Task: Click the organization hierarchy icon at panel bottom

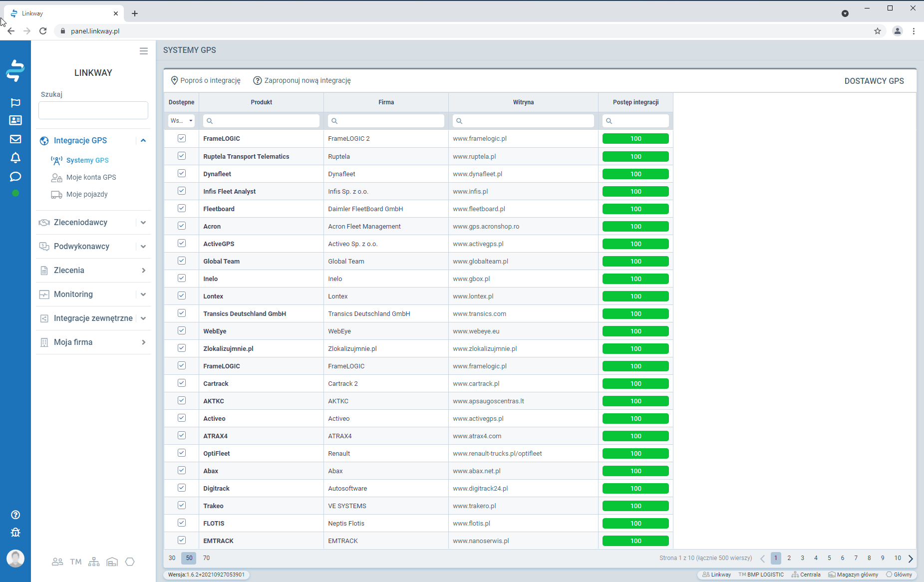Action: coord(94,562)
